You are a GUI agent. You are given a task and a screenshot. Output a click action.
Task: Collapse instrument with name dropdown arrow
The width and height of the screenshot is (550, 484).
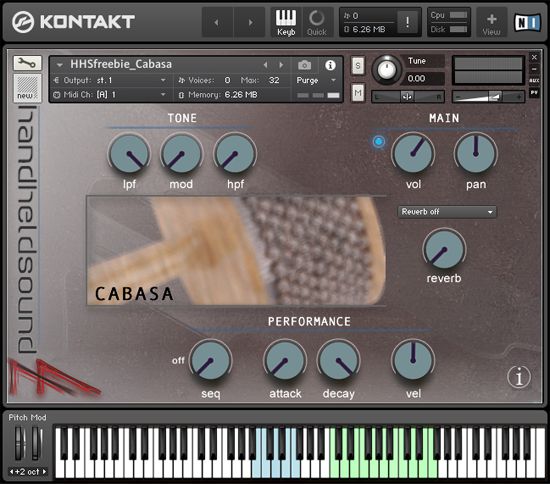coord(60,65)
